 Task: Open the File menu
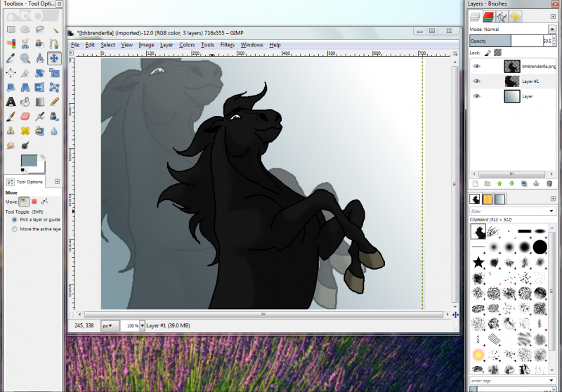click(x=75, y=45)
